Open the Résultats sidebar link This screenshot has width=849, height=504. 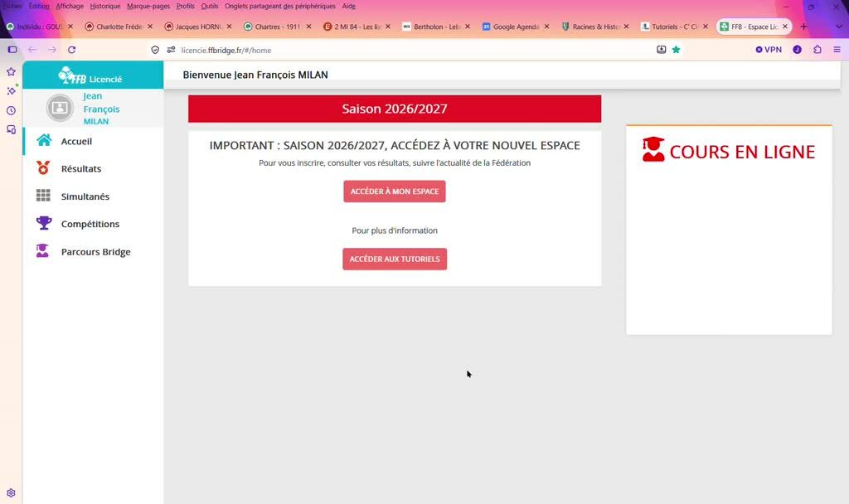[81, 169]
